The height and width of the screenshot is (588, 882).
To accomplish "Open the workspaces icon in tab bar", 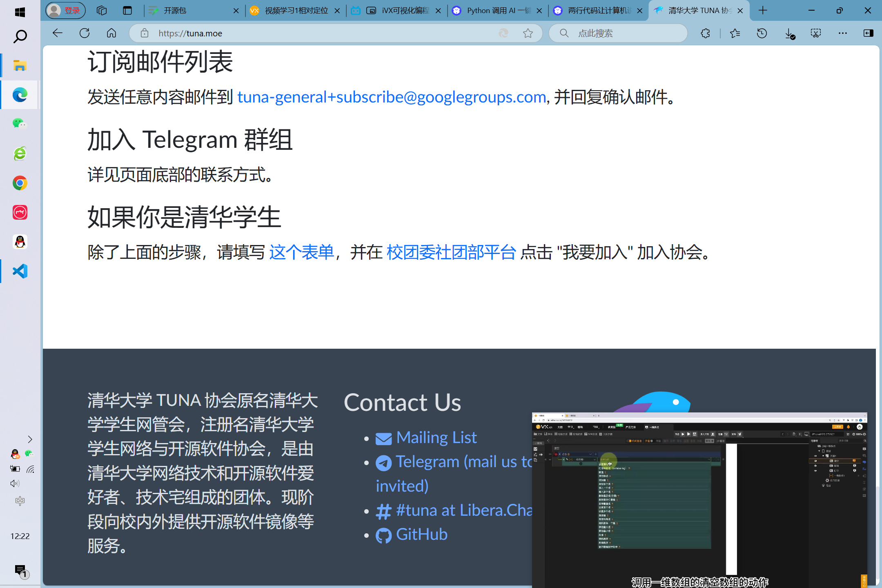I will (102, 11).
